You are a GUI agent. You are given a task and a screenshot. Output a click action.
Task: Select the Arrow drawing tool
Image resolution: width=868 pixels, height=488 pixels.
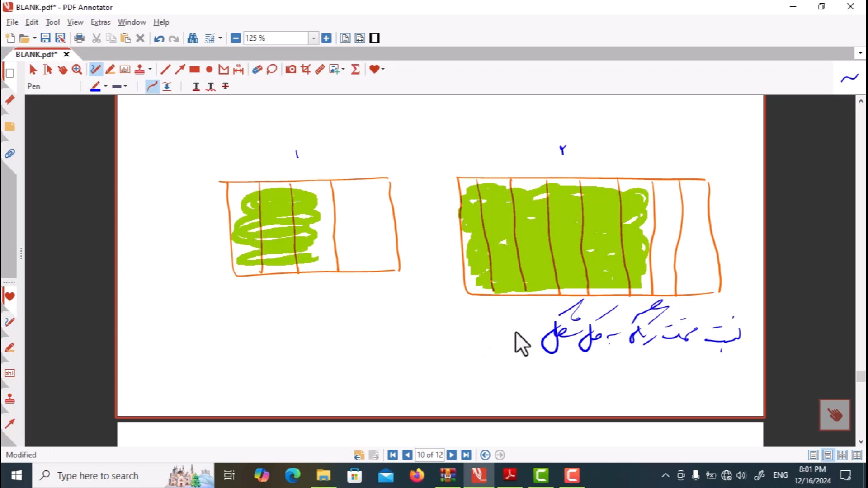coord(180,69)
